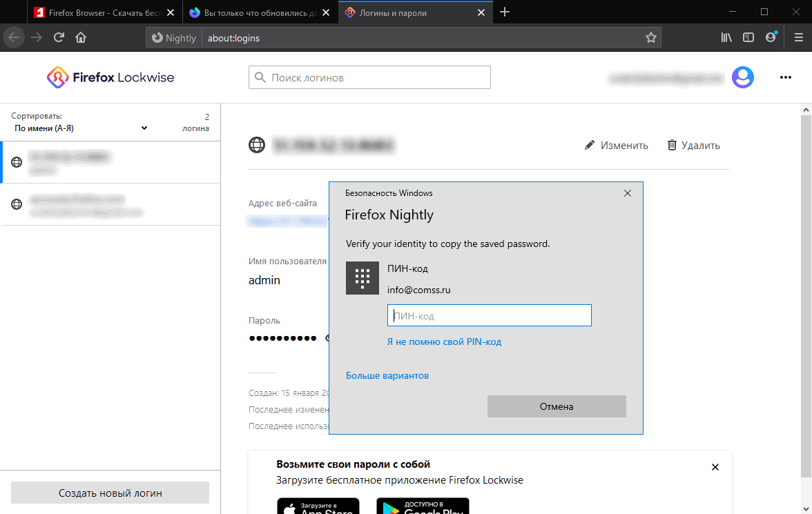Open the Firefox account toolbar icon
Viewport: 812px width, 514px height.
771,38
